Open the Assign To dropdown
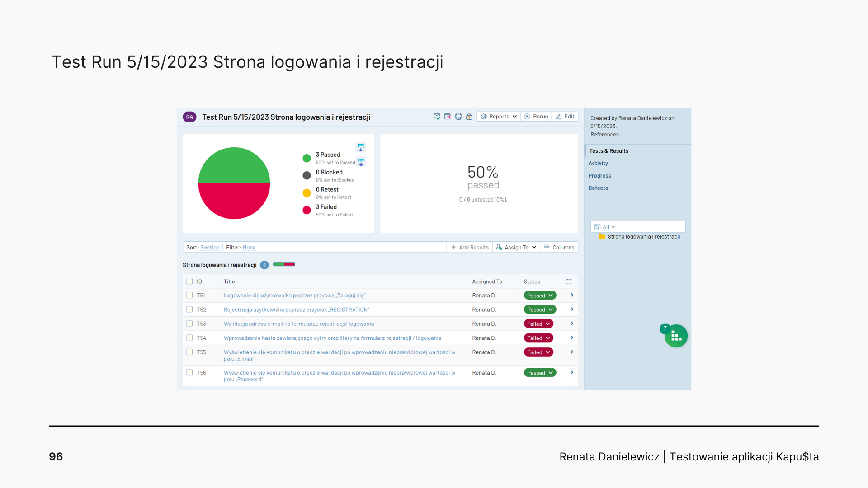Image resolution: width=868 pixels, height=488 pixels. coord(516,247)
